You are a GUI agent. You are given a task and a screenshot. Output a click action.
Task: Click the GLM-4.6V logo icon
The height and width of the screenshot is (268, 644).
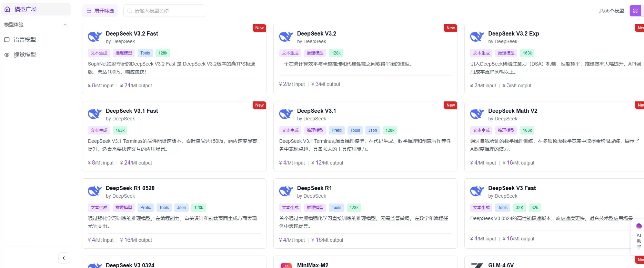pyautogui.click(x=477, y=265)
